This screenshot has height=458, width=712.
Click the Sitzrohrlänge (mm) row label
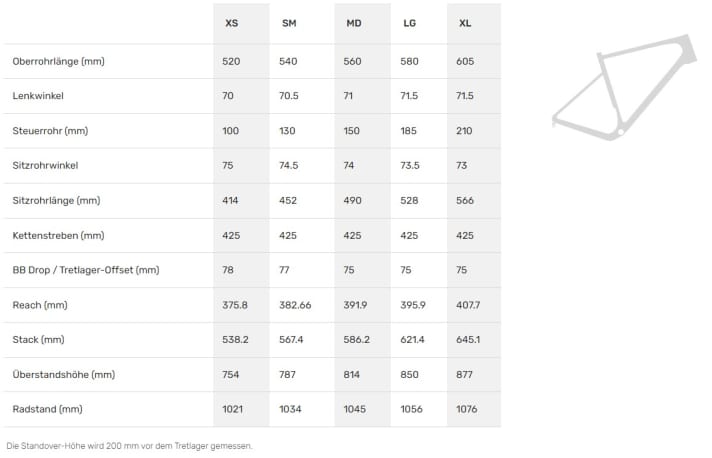coord(56,200)
